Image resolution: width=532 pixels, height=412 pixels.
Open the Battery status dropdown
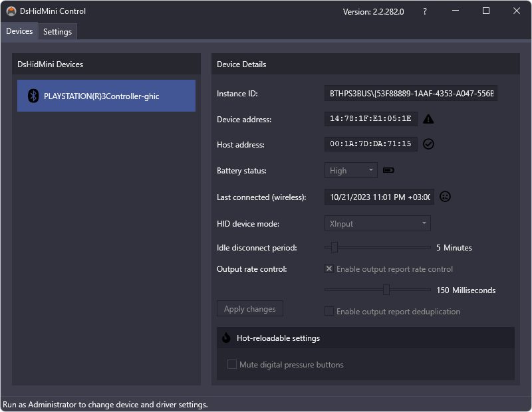tap(351, 170)
